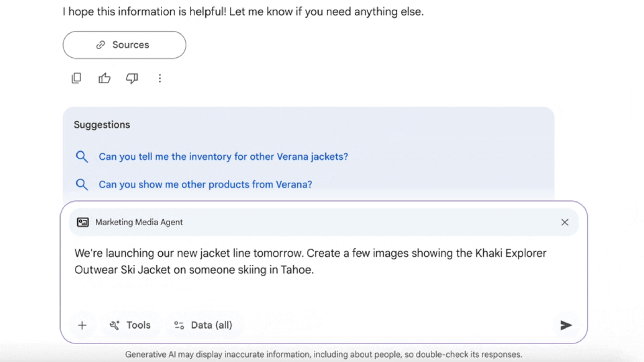This screenshot has height=362, width=644.
Task: Open the Sources button
Action: tap(124, 45)
